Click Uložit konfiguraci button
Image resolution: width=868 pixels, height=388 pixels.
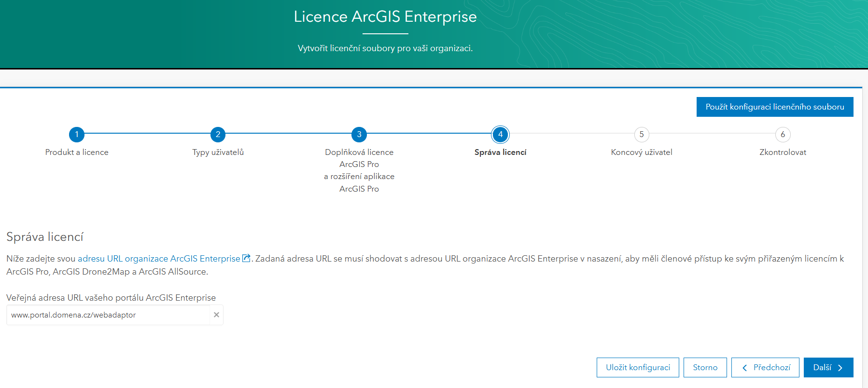pos(638,367)
